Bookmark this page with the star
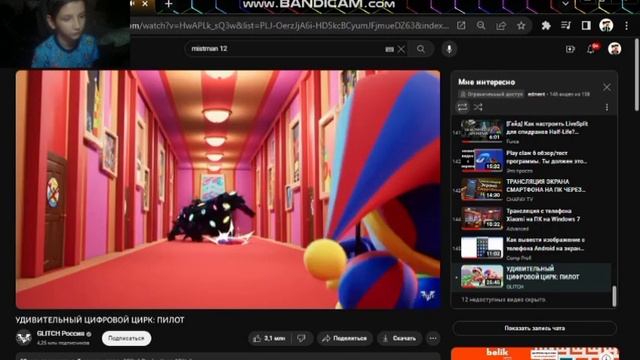Viewport: 640px width, 360px height. click(521, 26)
